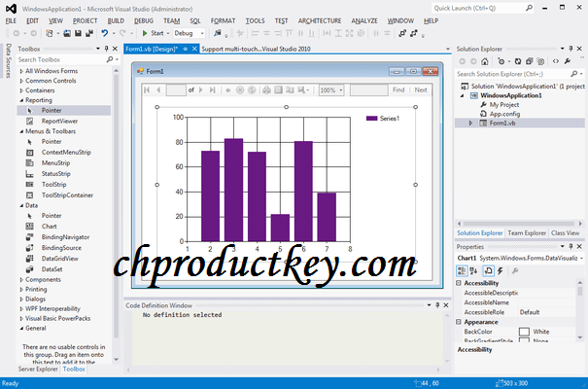Click the Search Toolbox input field

point(62,59)
